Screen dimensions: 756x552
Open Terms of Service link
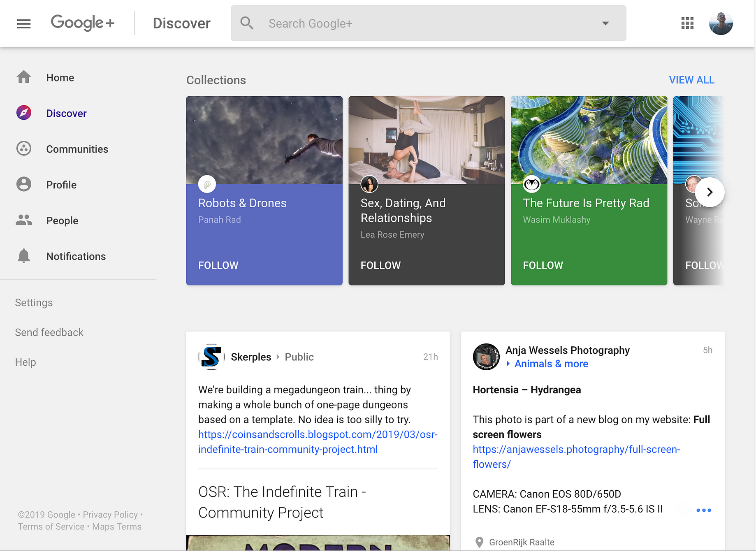51,526
